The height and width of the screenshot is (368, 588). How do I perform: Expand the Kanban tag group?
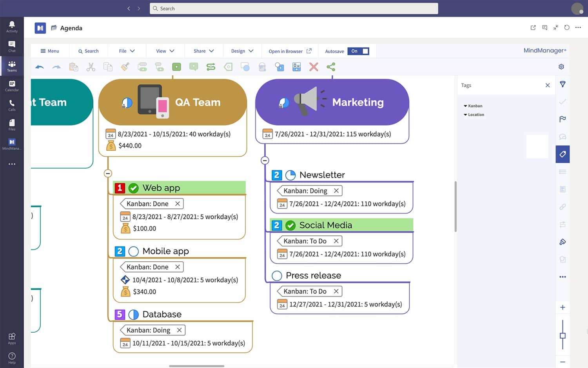click(465, 106)
